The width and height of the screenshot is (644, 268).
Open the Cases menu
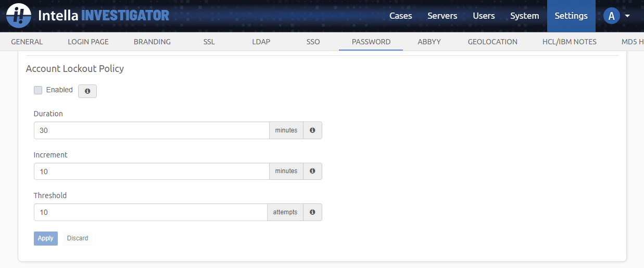click(400, 16)
